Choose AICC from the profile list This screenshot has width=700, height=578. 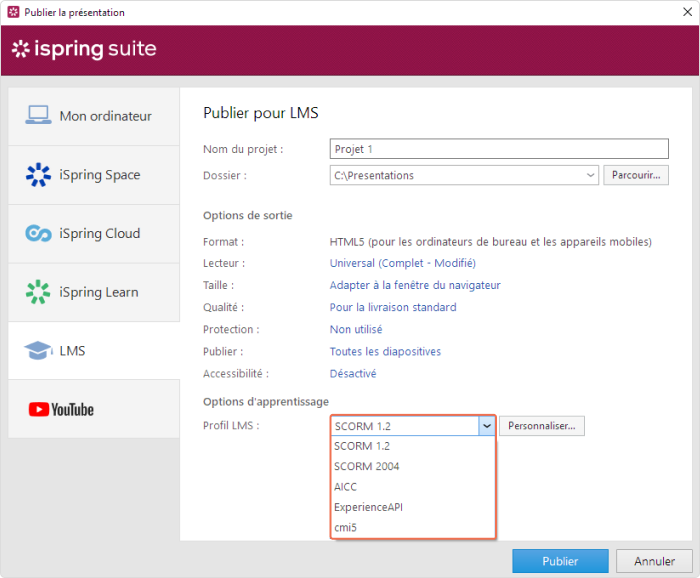pyautogui.click(x=413, y=487)
